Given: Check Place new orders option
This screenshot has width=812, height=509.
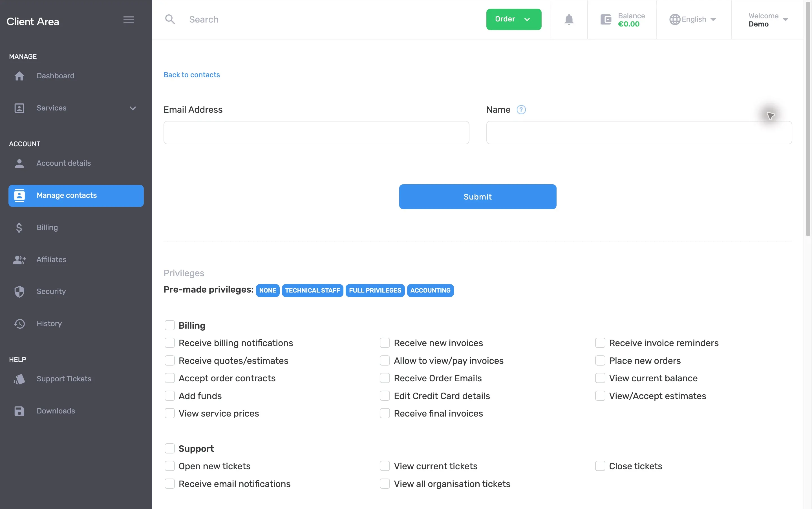Looking at the screenshot, I should (600, 360).
